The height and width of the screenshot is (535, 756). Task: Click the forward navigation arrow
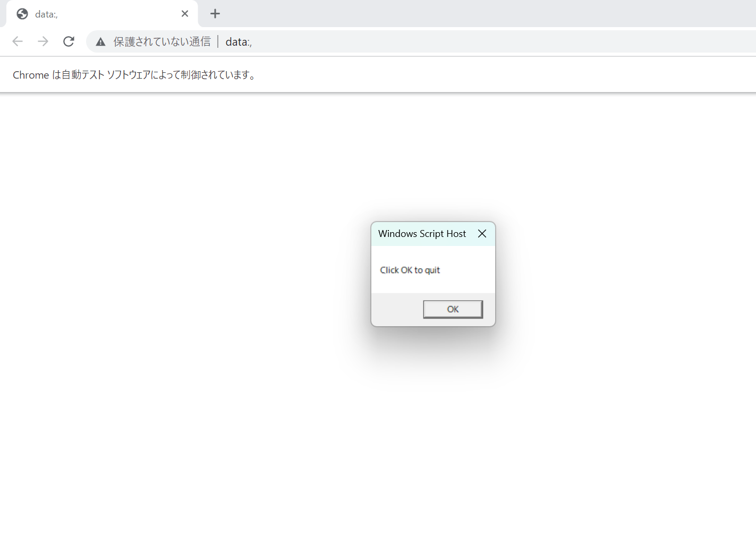click(43, 41)
